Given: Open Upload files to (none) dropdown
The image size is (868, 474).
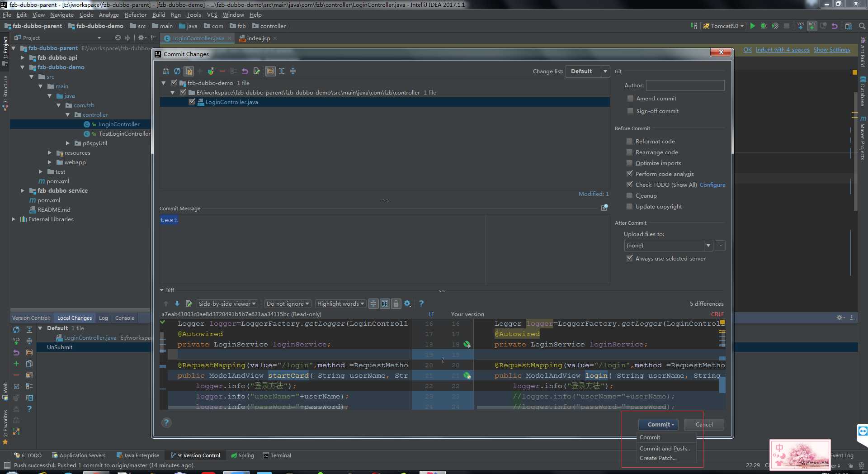Looking at the screenshot, I should (669, 246).
